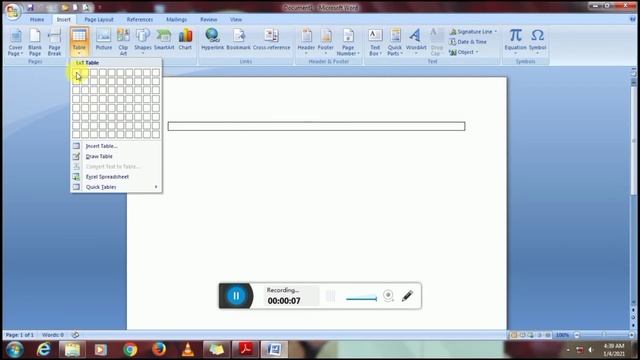Insert WordArt text
This screenshot has width=640, height=360.
416,42
